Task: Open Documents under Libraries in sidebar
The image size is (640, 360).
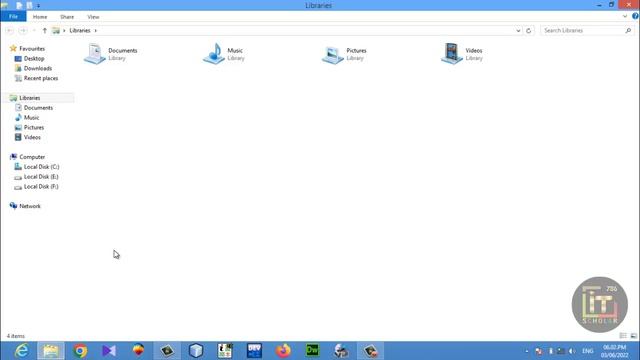Action: click(x=38, y=108)
